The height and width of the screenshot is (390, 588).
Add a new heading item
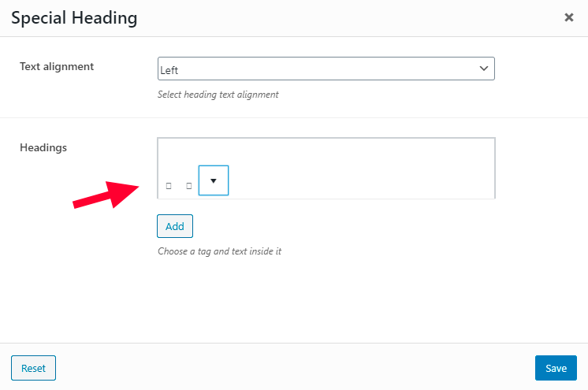pyautogui.click(x=175, y=226)
